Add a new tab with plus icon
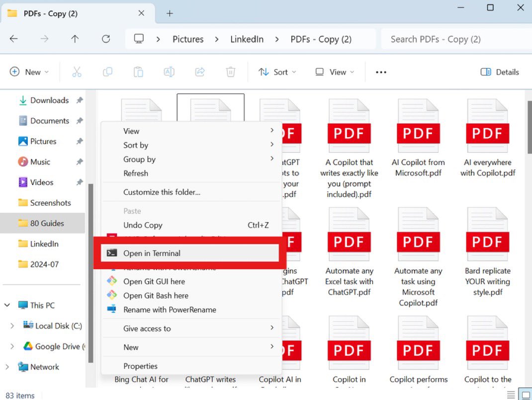Viewport: 532px width, 400px height. 170,13
